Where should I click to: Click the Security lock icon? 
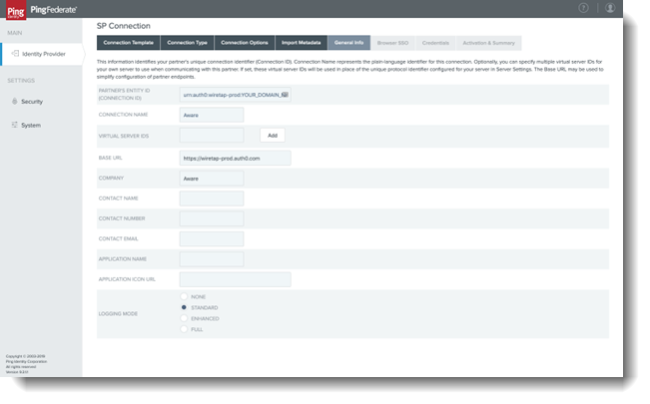(13, 101)
